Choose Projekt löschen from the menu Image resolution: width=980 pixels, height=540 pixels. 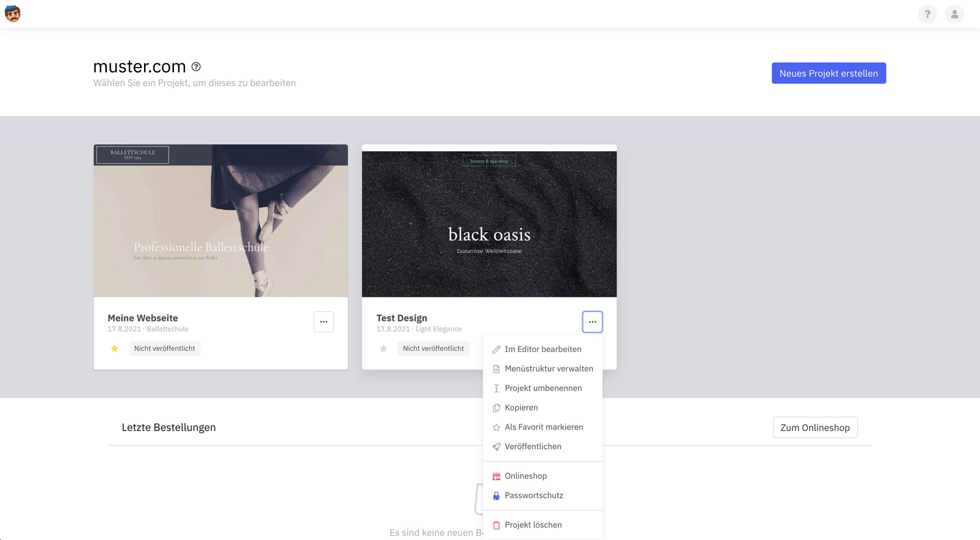[x=542, y=525]
